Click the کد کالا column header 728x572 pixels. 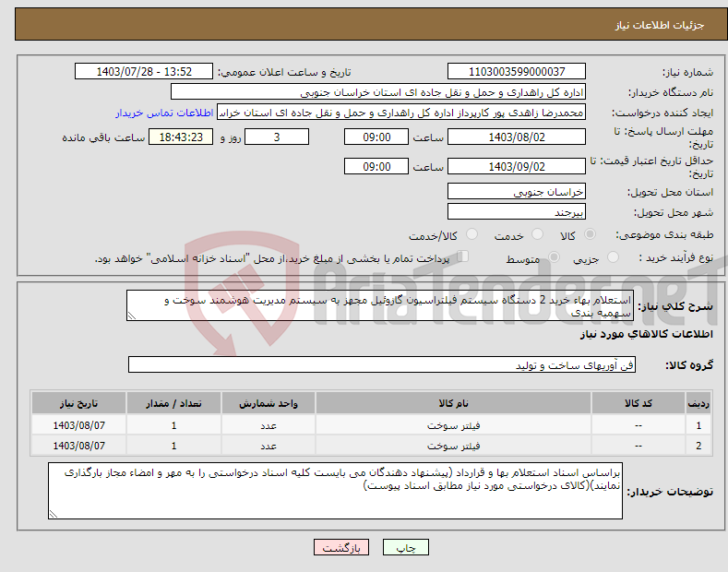coord(638,403)
